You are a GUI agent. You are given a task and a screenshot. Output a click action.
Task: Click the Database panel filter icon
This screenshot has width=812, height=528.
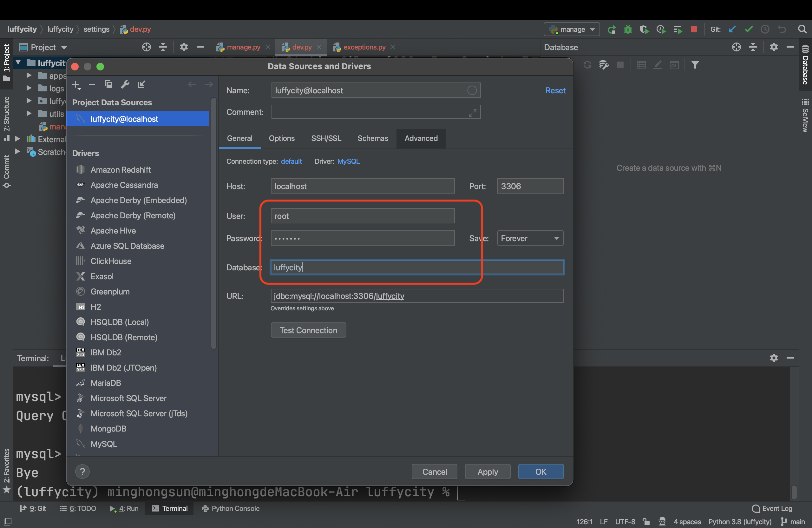(x=695, y=65)
